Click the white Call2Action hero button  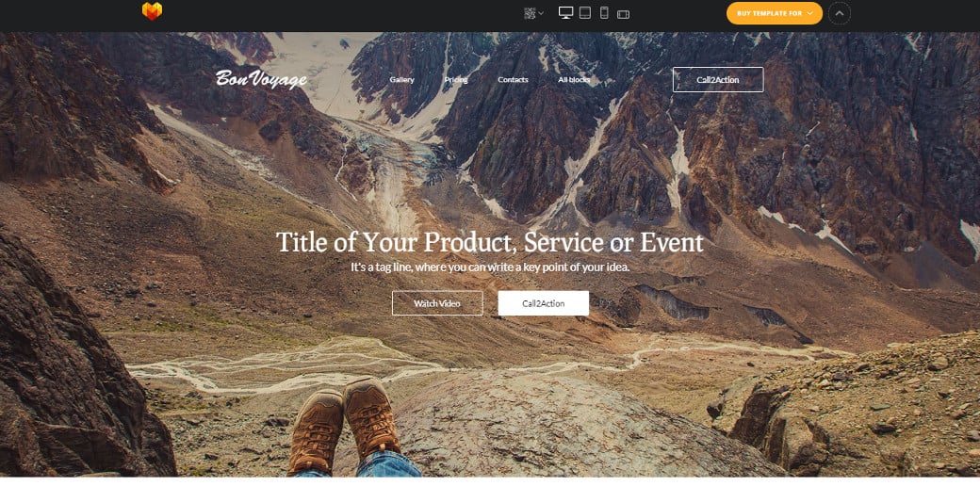pyautogui.click(x=544, y=303)
